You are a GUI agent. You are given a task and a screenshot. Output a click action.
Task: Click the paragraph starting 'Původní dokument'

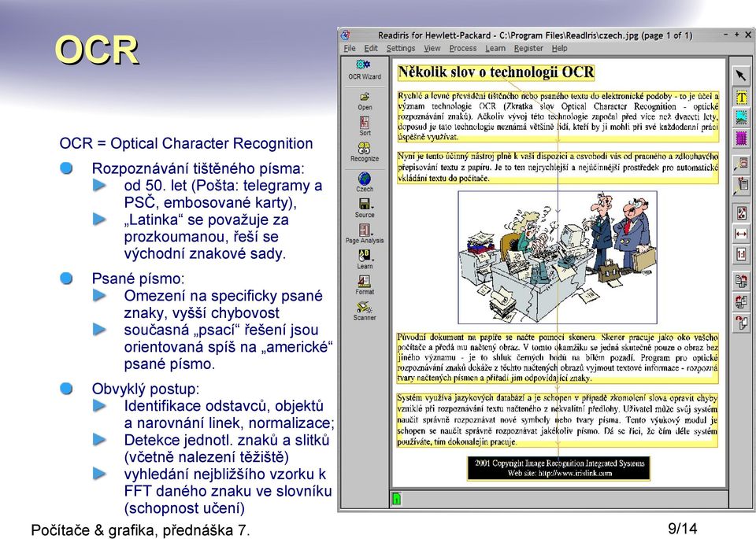(558, 357)
